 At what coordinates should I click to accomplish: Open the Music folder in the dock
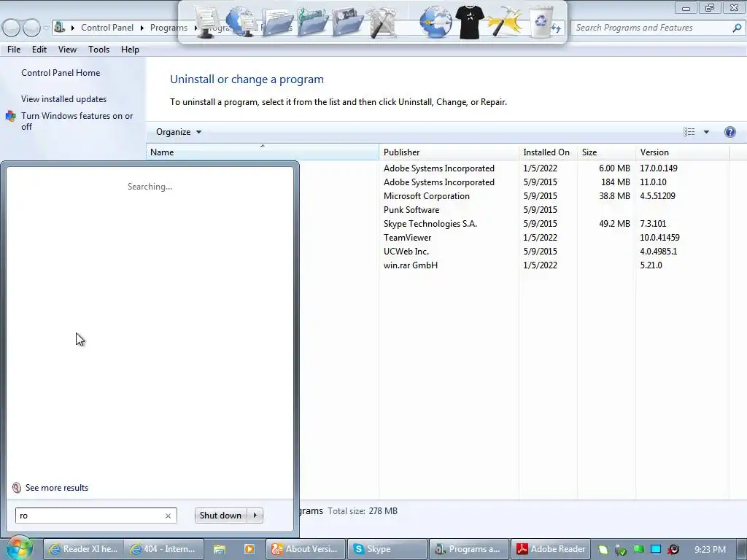[312, 22]
